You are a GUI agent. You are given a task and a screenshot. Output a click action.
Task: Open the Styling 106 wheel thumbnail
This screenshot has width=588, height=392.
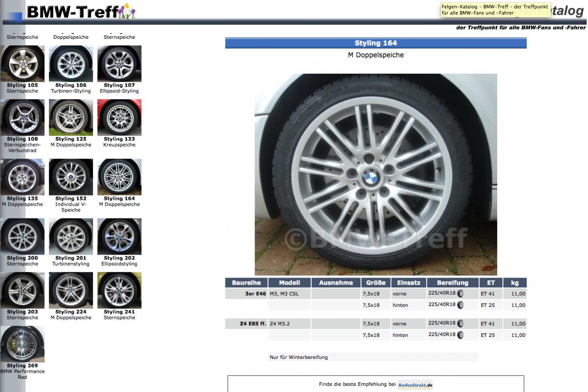tap(71, 64)
